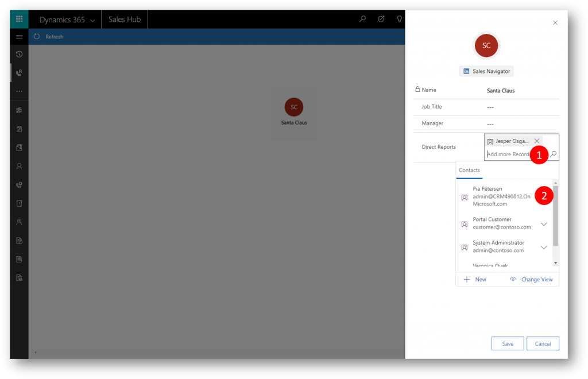Click the competitors person icon in sidebar
588x379 pixels.
[19, 222]
